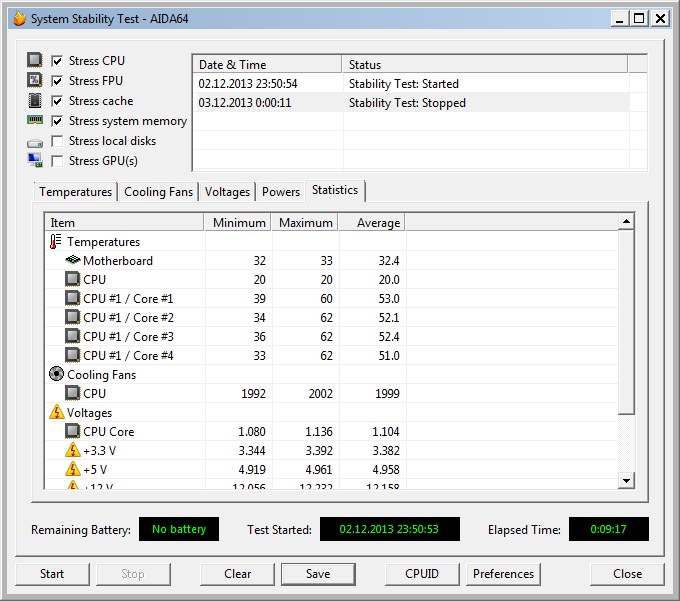Screen dimensions: 680x601
Task: Click the Elapsed Time 0:09:17 display
Action: coord(608,529)
